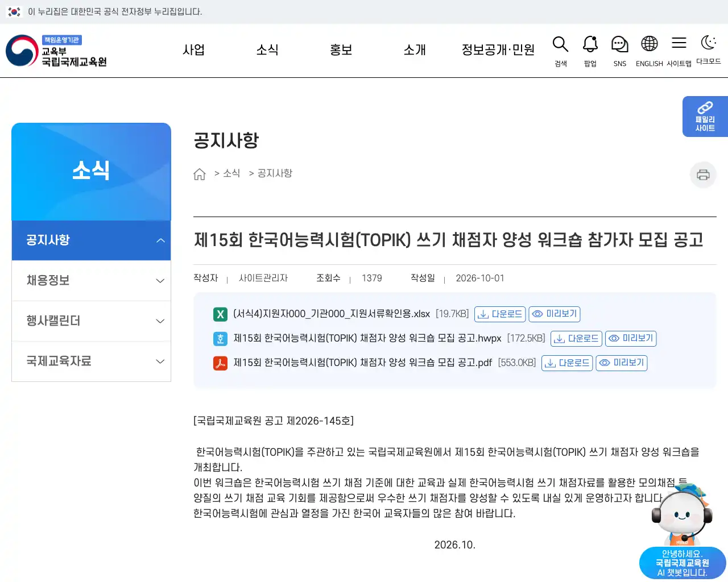Open the 정보공개·민원 top menu
Screen dimensions: 728x582
[498, 50]
